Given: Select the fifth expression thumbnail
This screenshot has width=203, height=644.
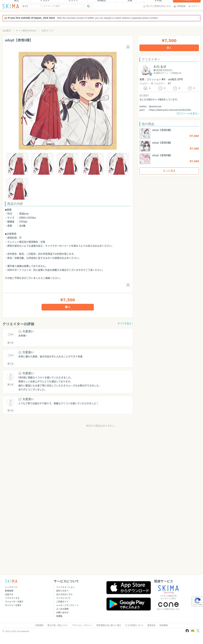Looking at the screenshot, I should (118, 164).
